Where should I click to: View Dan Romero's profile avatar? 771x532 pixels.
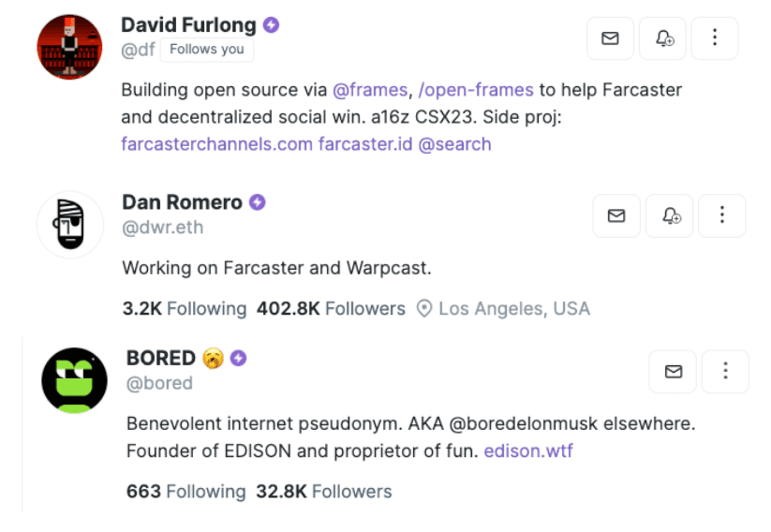tap(70, 225)
